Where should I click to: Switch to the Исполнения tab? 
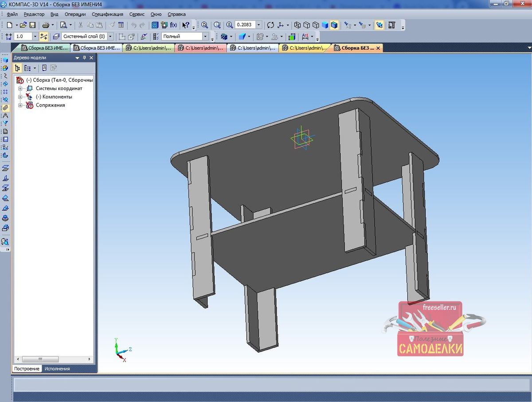(57, 369)
